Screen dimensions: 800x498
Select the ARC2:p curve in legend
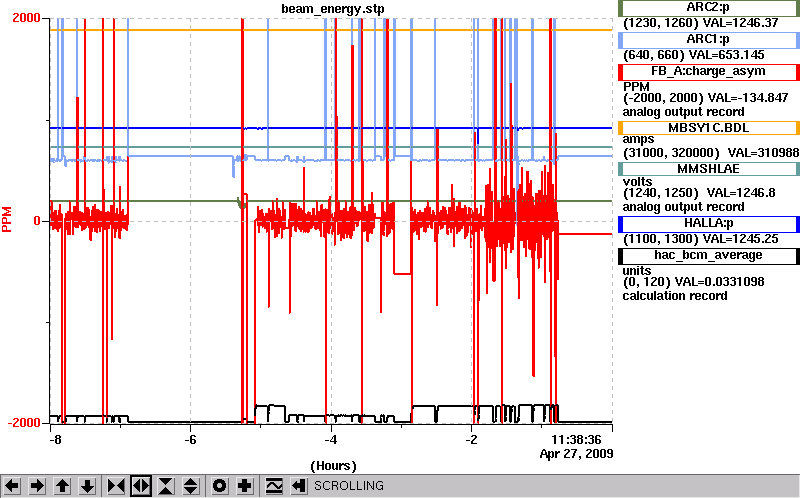709,8
